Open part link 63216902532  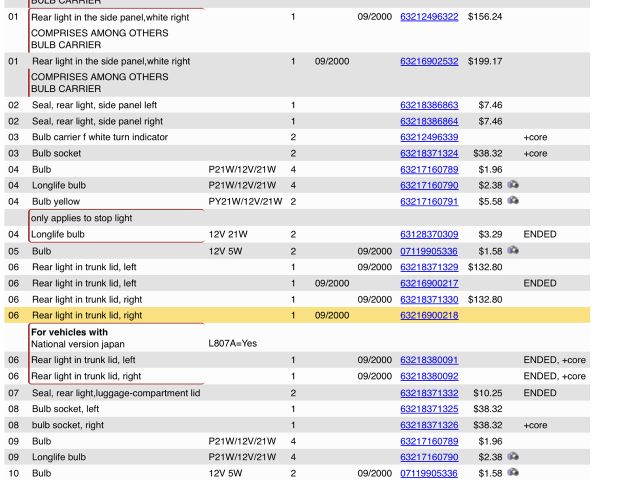click(429, 61)
